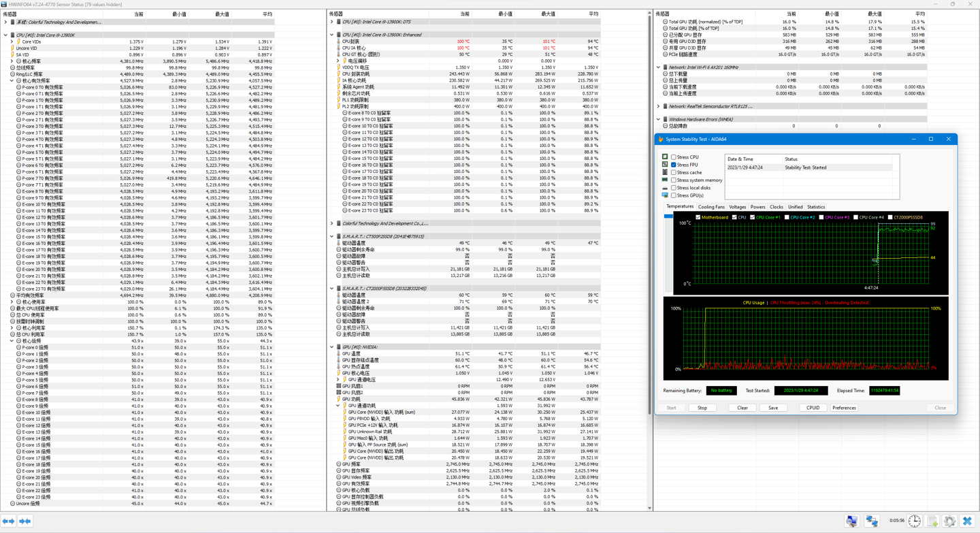Enable Stress GPU(s) checkbox

[674, 195]
